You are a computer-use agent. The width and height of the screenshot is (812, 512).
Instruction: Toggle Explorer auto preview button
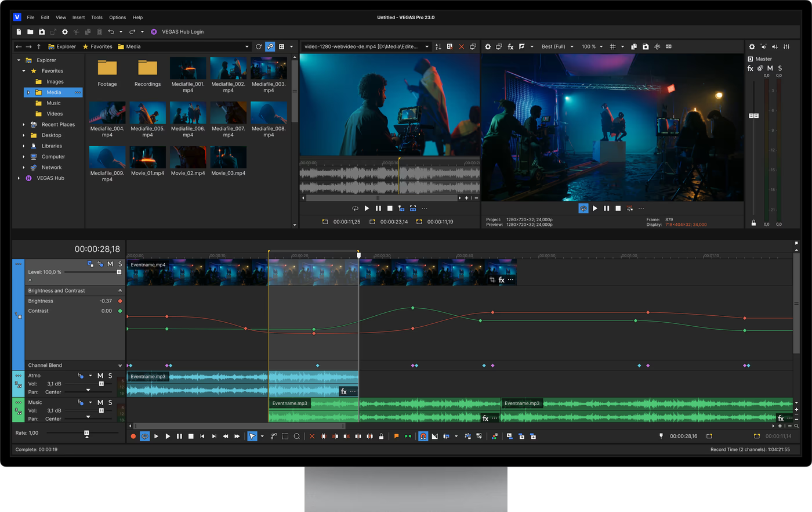[270, 46]
